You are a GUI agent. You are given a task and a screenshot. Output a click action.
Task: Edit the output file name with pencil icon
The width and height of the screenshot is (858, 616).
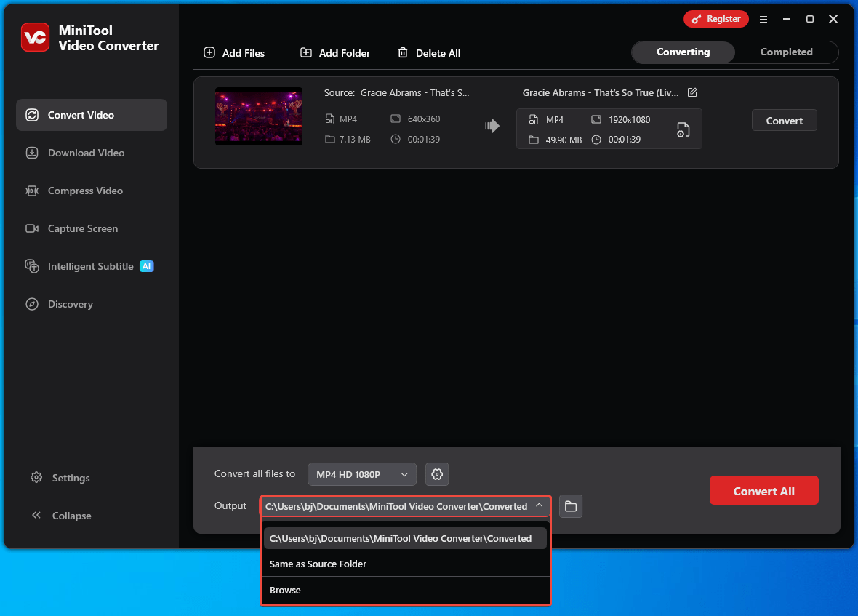pyautogui.click(x=691, y=92)
